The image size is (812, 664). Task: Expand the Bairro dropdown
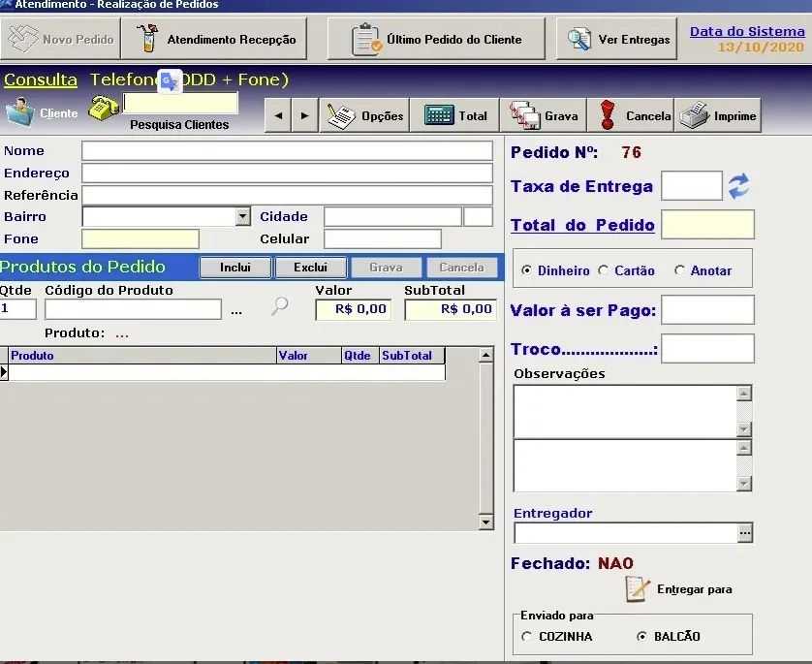[x=242, y=216]
